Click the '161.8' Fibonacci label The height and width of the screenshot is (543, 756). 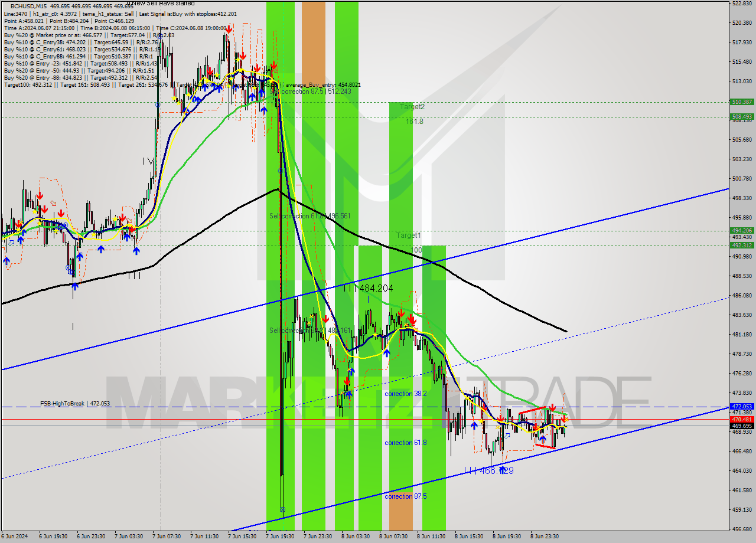click(415, 121)
